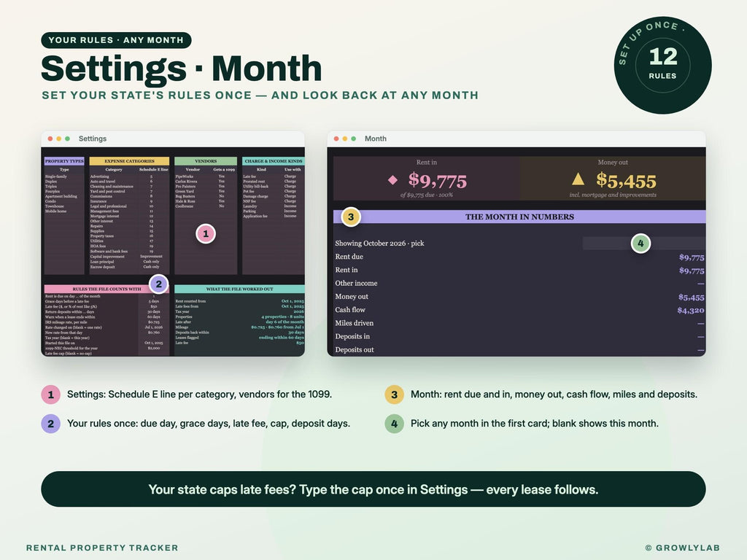
Task: Click the PipeWorks vendor row
Action: [185, 176]
